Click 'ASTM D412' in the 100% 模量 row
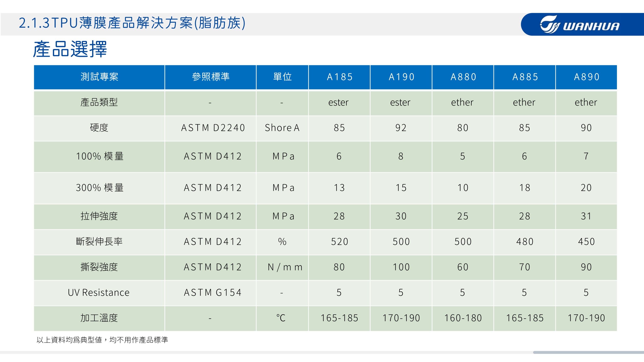This screenshot has height=362, width=644. tap(213, 156)
